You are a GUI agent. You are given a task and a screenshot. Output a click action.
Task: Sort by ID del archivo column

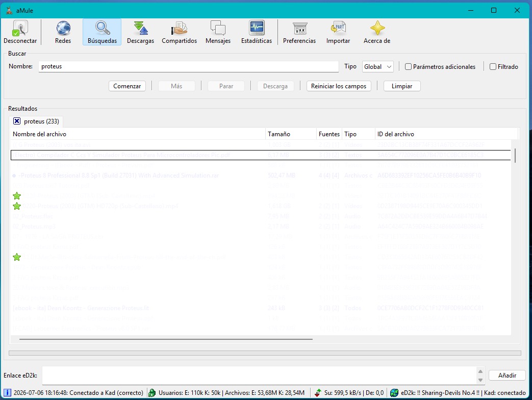pos(446,134)
